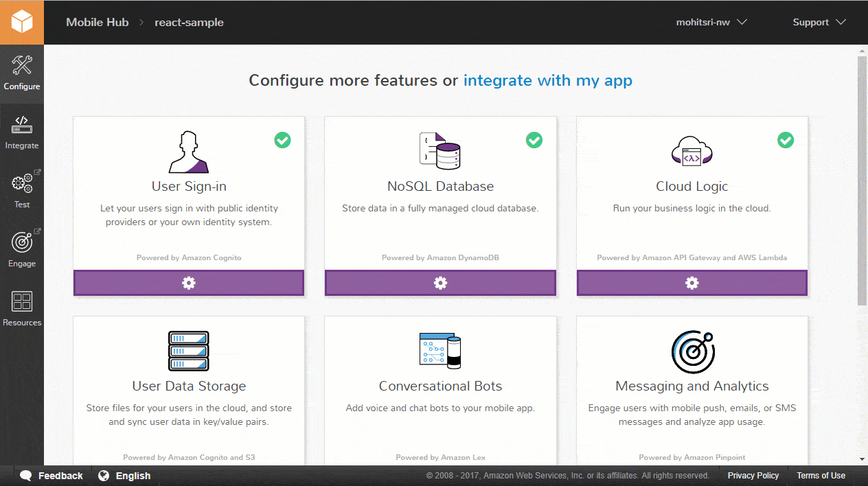Open the Test sidebar item

[22, 192]
